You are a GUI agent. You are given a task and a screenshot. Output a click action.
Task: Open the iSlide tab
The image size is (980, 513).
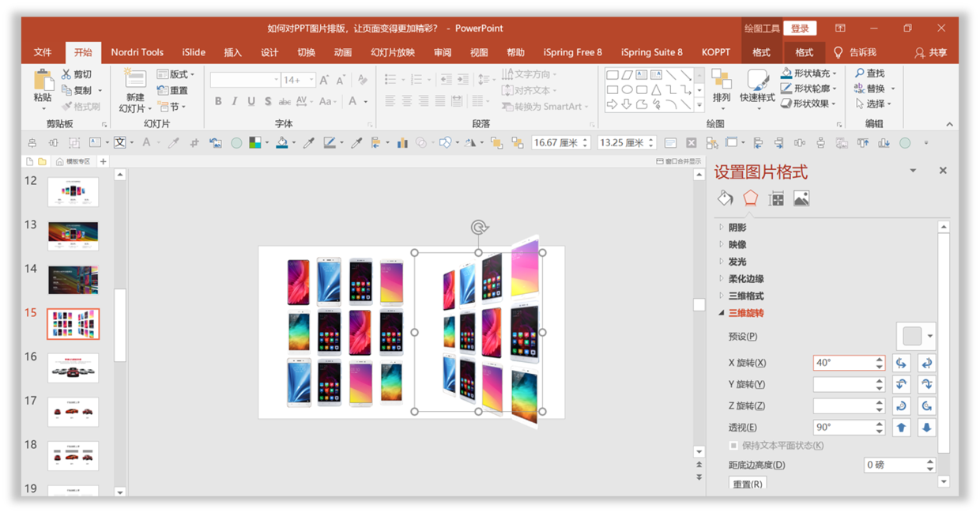point(194,52)
